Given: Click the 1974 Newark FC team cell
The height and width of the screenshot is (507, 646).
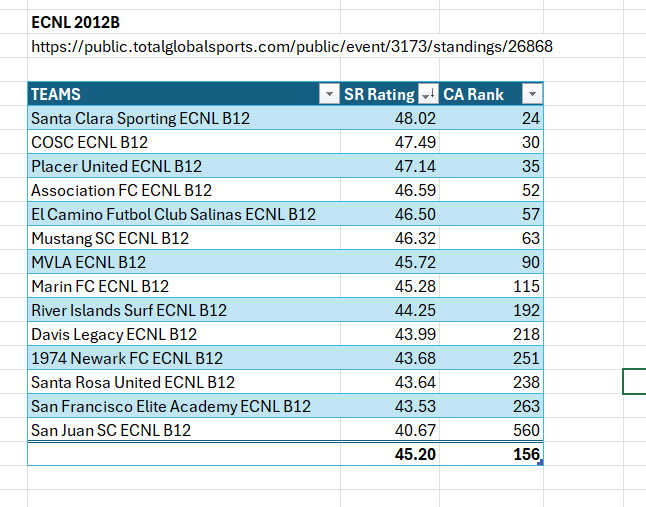Looking at the screenshot, I should click(x=127, y=358).
